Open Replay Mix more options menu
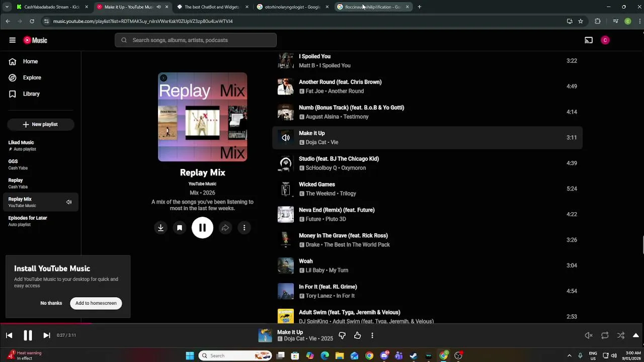The image size is (644, 362). tap(244, 228)
